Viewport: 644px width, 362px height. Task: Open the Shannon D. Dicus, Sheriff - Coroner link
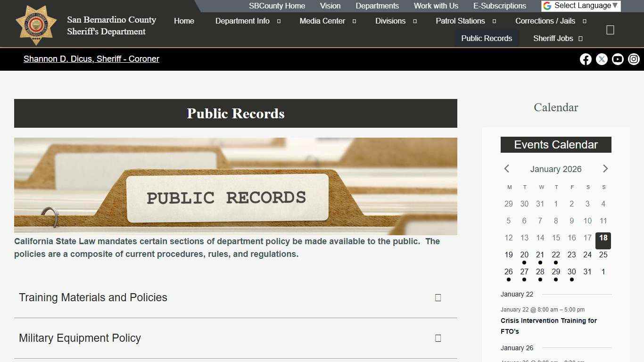pyautogui.click(x=91, y=59)
